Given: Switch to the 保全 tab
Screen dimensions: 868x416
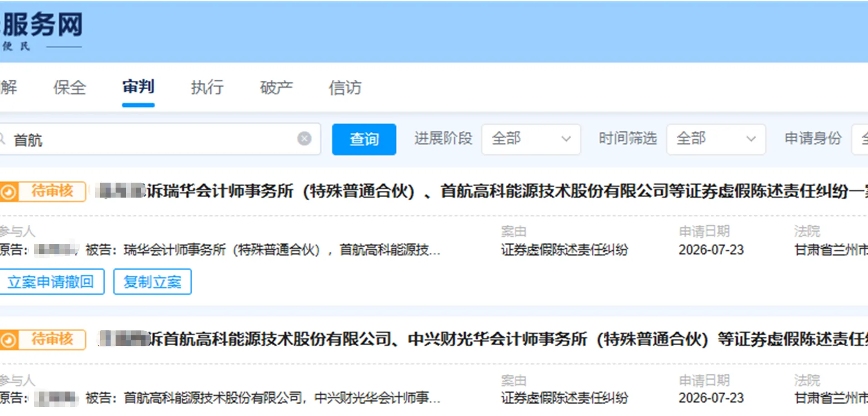Looking at the screenshot, I should (x=69, y=87).
